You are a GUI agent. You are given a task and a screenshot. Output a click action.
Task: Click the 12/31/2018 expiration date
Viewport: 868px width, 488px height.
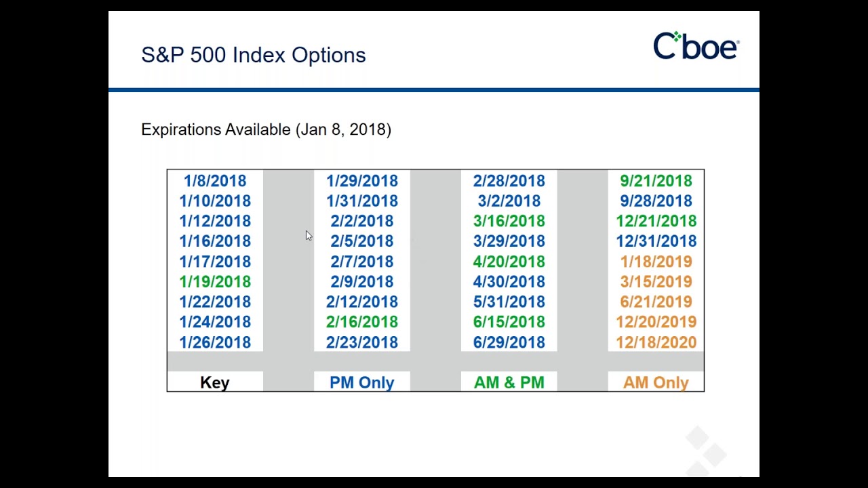pos(656,241)
